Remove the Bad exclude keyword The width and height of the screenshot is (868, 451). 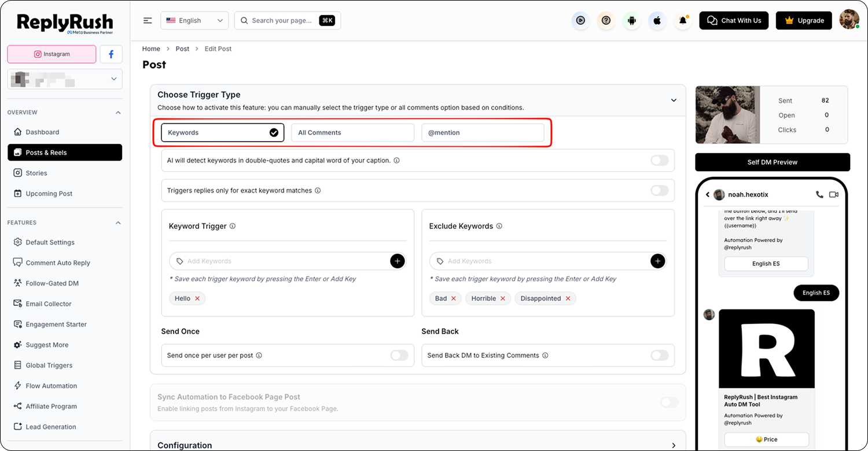coord(454,298)
